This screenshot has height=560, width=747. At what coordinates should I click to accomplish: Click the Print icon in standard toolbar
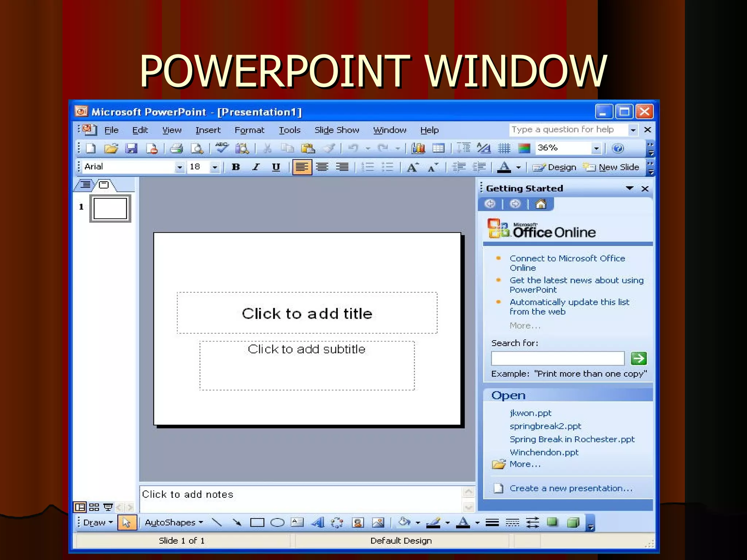tap(177, 148)
